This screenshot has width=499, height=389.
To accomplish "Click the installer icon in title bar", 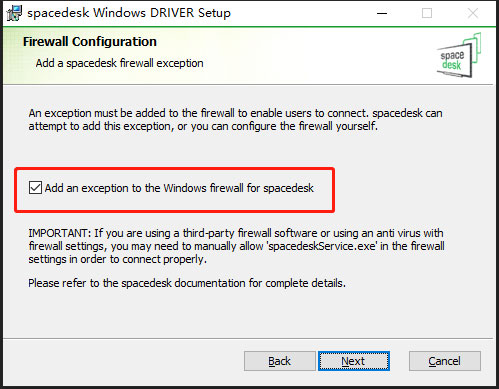I will pos(14,13).
